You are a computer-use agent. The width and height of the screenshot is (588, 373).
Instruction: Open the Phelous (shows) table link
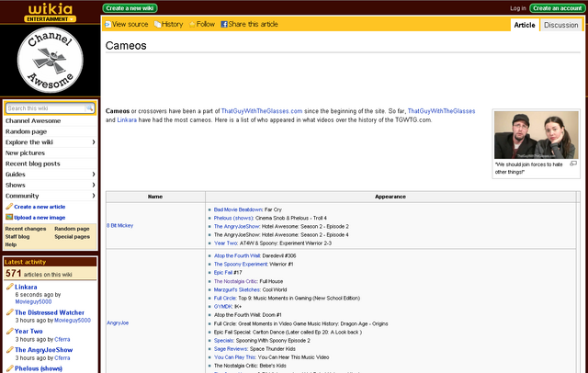click(x=233, y=218)
